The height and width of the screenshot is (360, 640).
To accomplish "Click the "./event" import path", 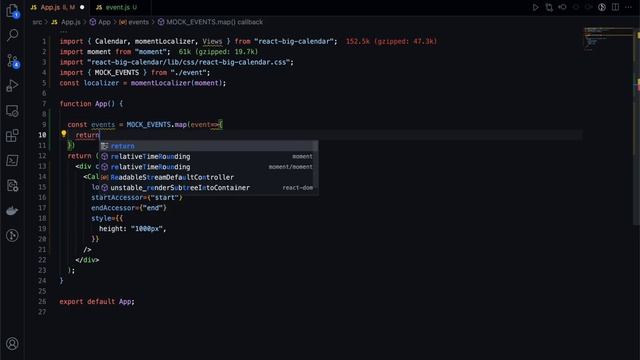I will 188,73.
